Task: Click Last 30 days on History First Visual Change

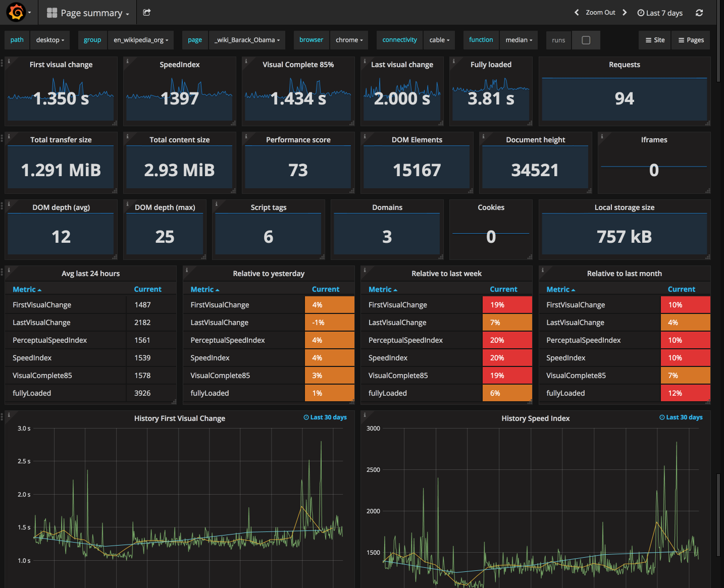Action: [325, 417]
